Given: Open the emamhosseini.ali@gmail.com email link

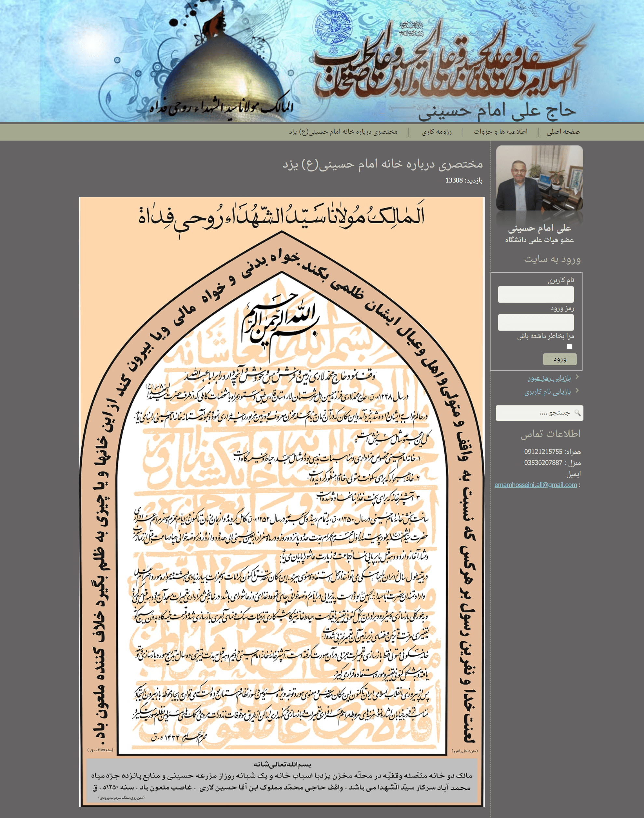Looking at the screenshot, I should [x=535, y=485].
